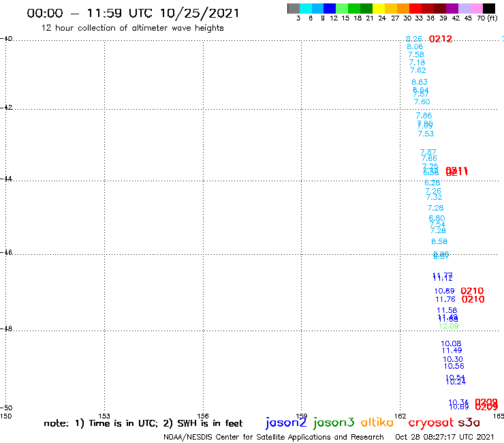Select the bright red 33 ft legend swatch
The height and width of the screenshot is (443, 504).
click(x=415, y=8)
